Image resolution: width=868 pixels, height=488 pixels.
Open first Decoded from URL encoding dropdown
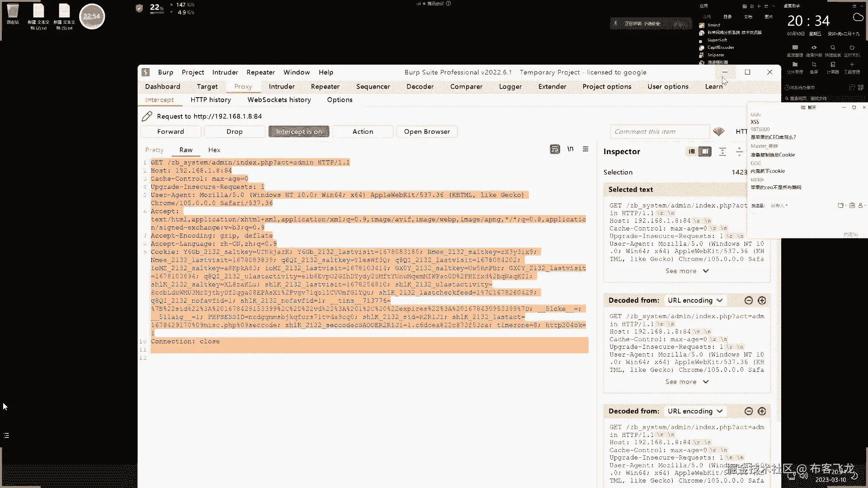point(695,300)
